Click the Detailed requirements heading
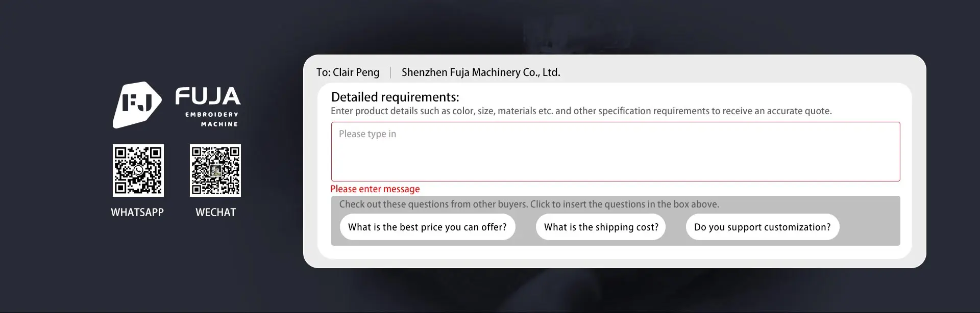The width and height of the screenshot is (980, 313). coord(395,97)
